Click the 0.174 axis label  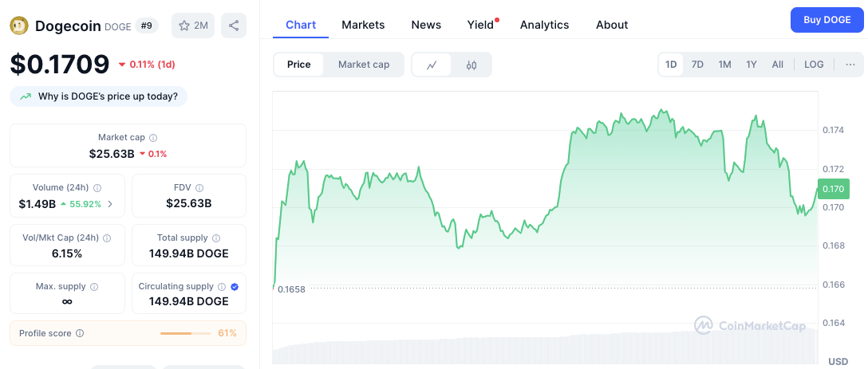833,130
